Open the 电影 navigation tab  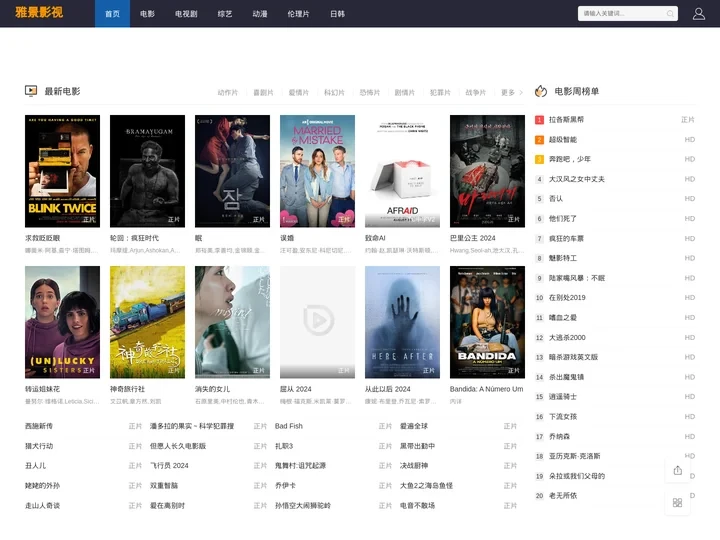coord(147,14)
